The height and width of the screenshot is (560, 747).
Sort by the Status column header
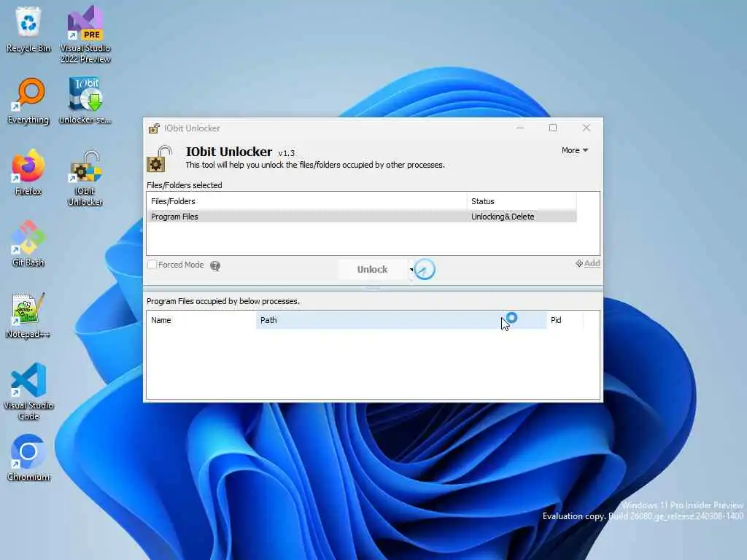tap(522, 201)
